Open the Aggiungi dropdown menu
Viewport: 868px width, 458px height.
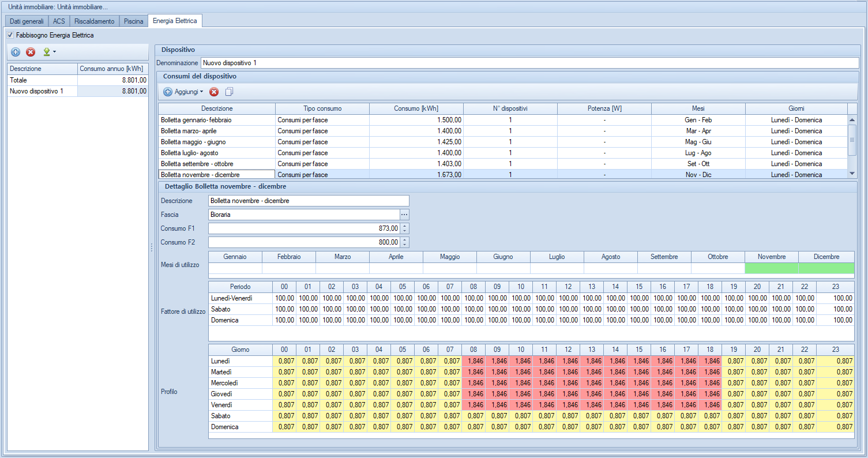tap(183, 92)
